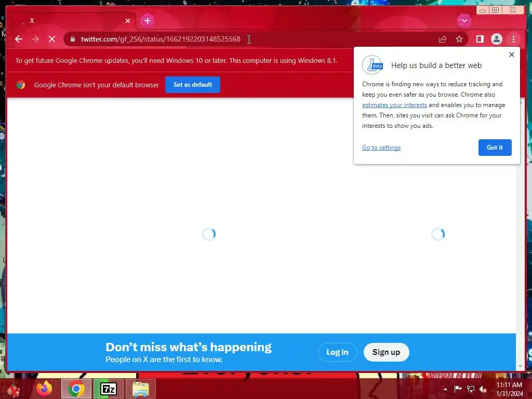The height and width of the screenshot is (399, 532).
Task: Click the forward navigation arrow
Action: [x=35, y=39]
